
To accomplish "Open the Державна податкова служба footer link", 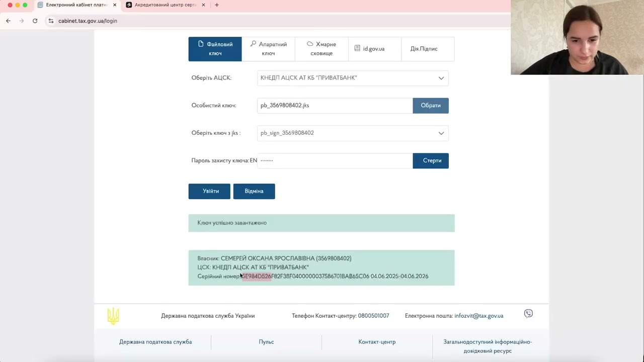I will coord(155,342).
